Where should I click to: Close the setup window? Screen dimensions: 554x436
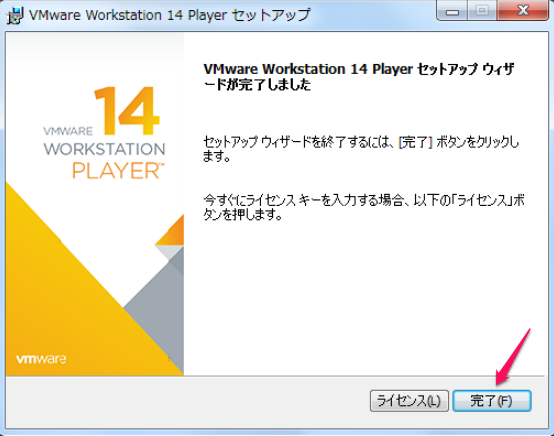523,10
